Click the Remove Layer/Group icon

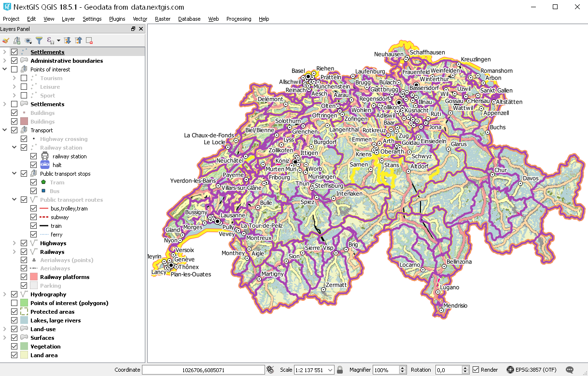(x=89, y=41)
